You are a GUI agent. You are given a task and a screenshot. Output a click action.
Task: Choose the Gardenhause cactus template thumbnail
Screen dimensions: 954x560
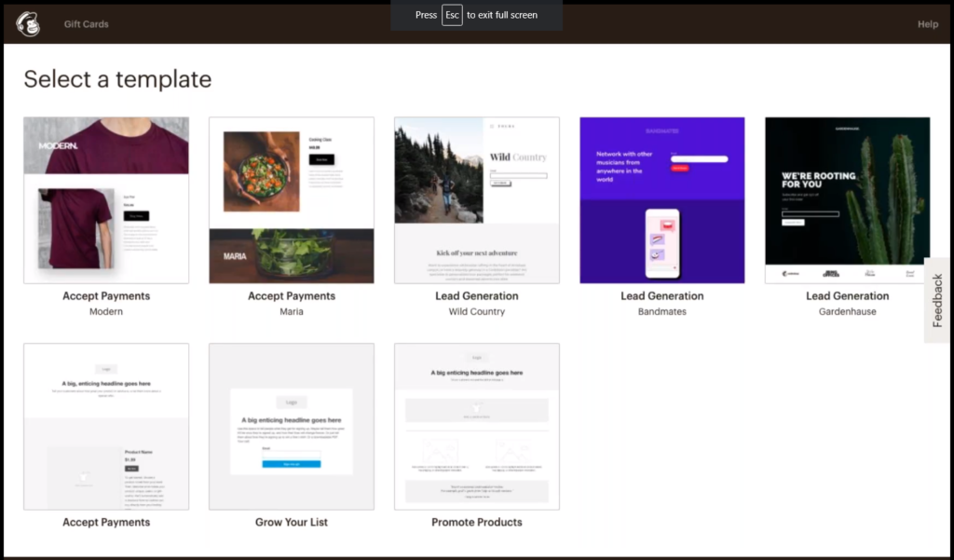click(x=848, y=199)
